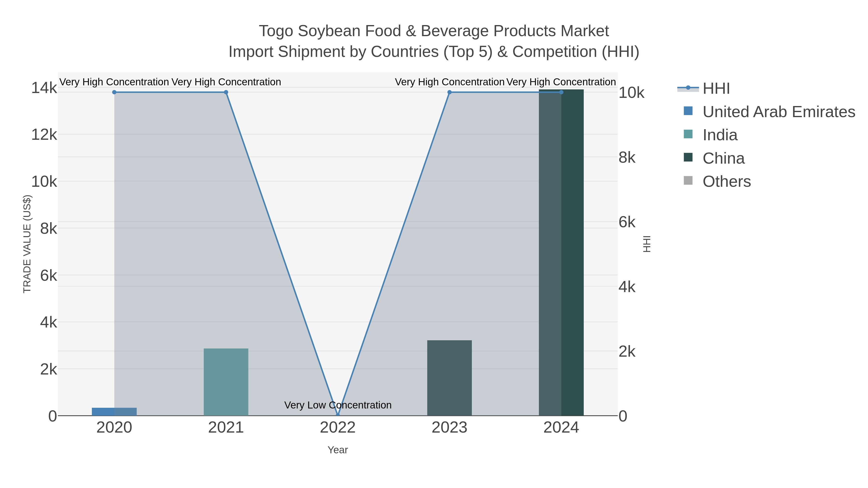Click the 4k right HHI axis tick
The height and width of the screenshot is (488, 868).
(x=627, y=287)
